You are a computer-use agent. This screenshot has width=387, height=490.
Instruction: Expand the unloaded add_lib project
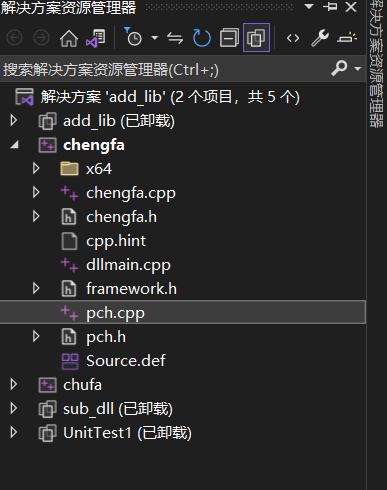click(x=14, y=121)
